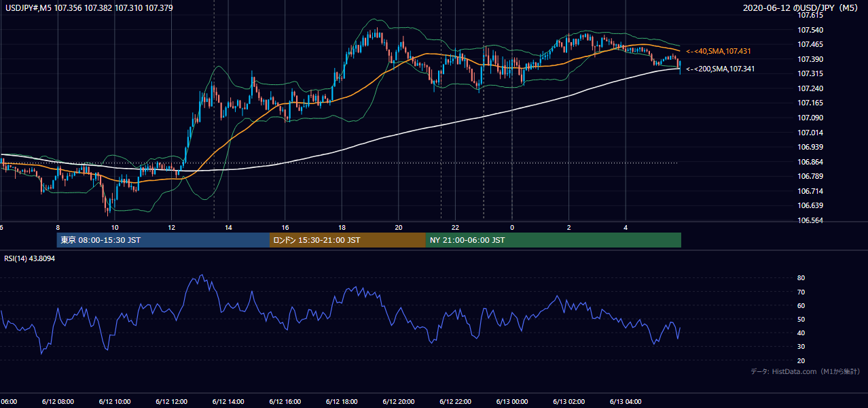Click hour tick 20 under the price chart
The width and height of the screenshot is (868, 408).
399,228
